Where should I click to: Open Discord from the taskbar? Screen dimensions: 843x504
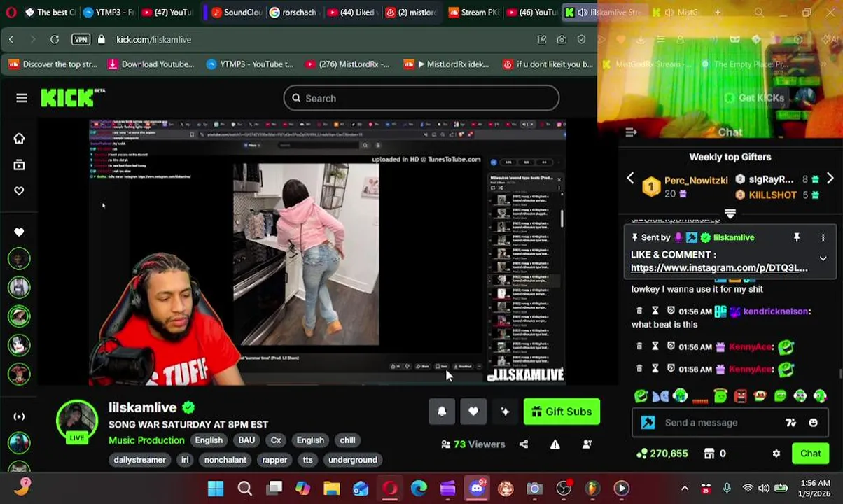tap(477, 489)
